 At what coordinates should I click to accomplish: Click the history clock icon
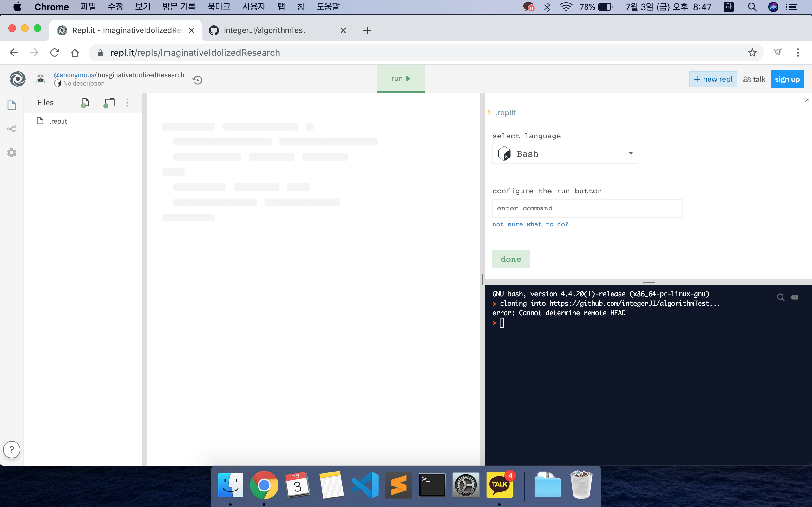pos(197,80)
